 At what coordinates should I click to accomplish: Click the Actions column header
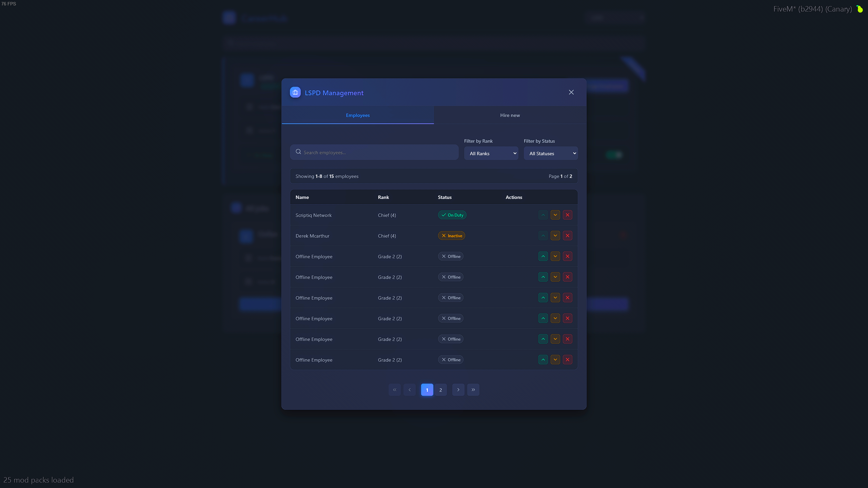514,197
